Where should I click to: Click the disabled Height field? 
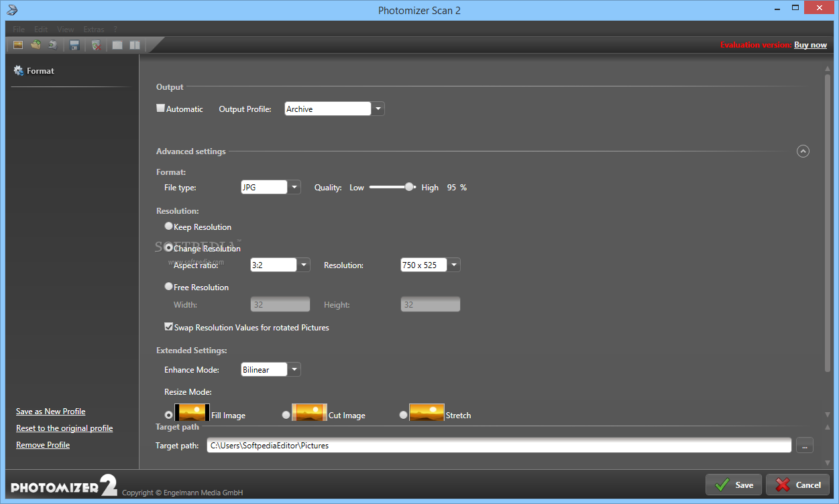click(431, 304)
